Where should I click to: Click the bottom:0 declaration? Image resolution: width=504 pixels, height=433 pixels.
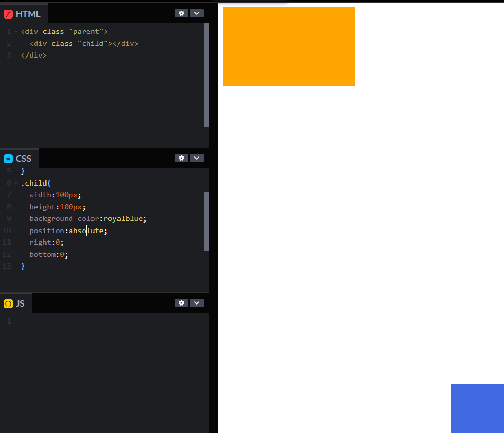[x=49, y=254]
